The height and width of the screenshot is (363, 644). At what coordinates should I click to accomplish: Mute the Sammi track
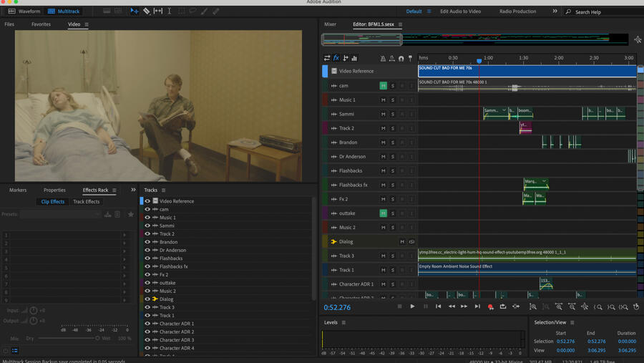[x=384, y=114]
